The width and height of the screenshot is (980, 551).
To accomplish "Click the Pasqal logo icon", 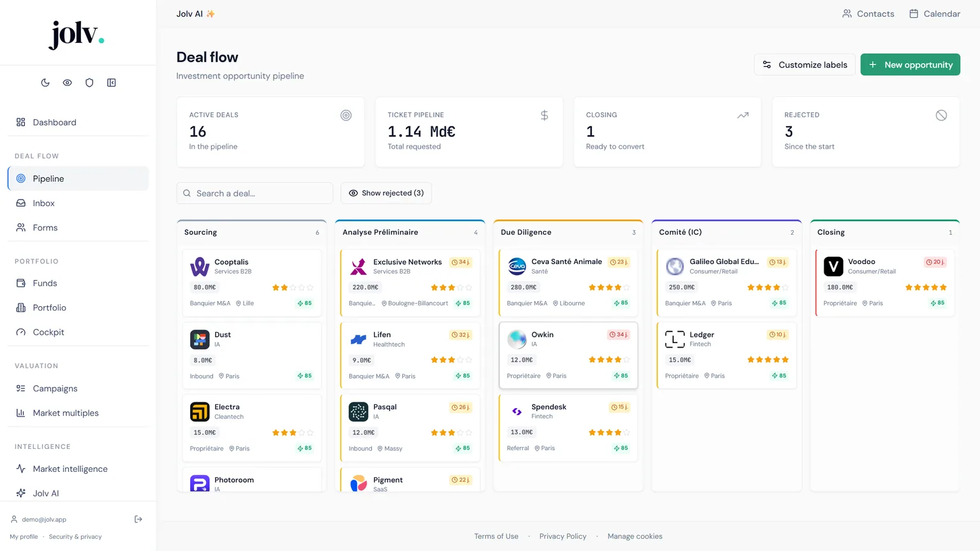I will [359, 411].
